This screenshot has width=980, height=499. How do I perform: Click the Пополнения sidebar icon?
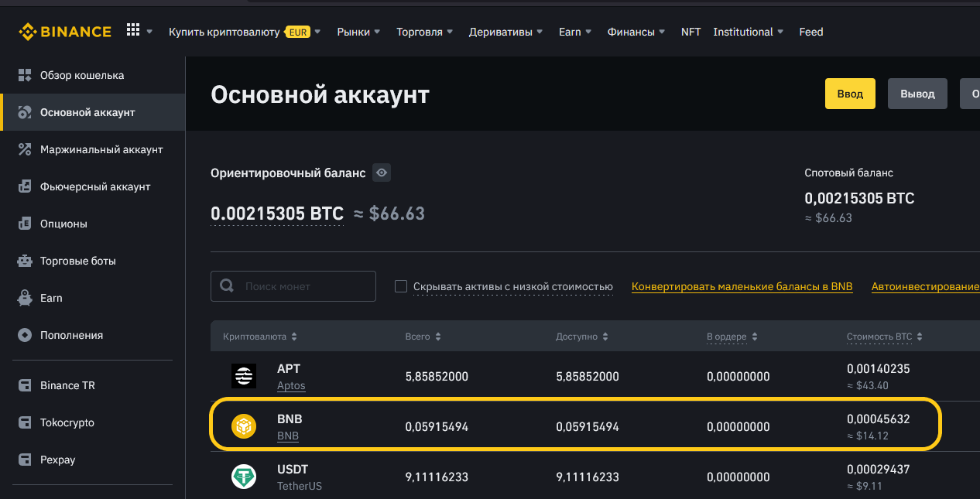[x=25, y=335]
